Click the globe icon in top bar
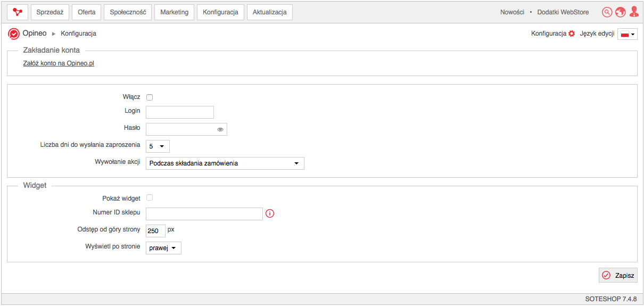 click(621, 12)
